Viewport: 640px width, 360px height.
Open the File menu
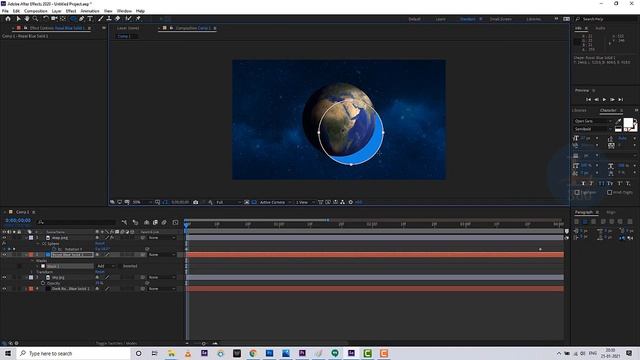(5, 11)
